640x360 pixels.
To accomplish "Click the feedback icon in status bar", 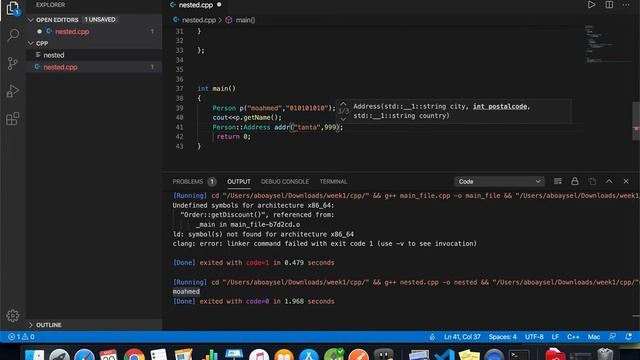I will tap(612, 337).
